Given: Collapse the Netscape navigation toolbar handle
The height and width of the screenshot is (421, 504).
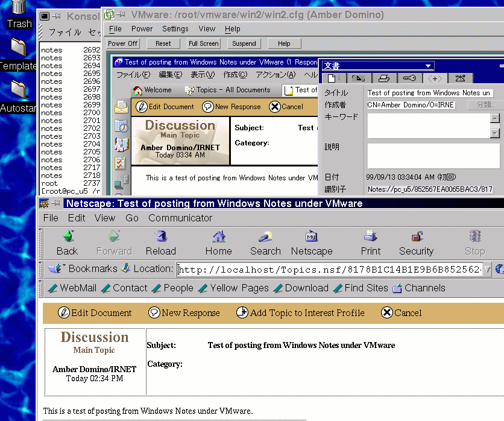Looking at the screenshot, I should tap(40, 244).
